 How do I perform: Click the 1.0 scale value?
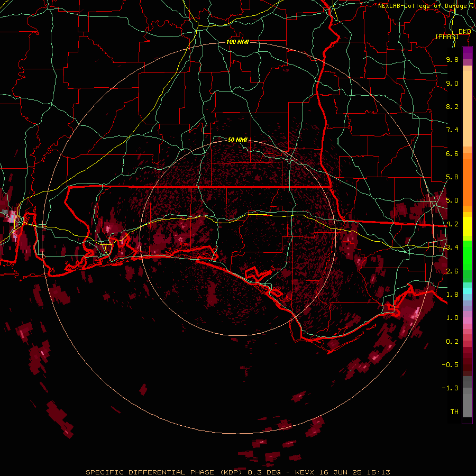pyautogui.click(x=452, y=318)
